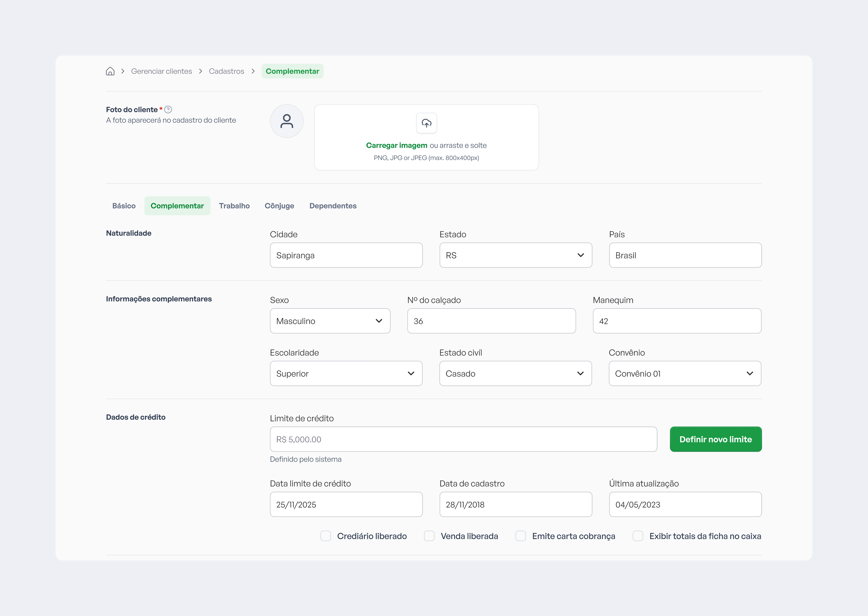Go to home via breadcrumb house icon
The width and height of the screenshot is (868, 616).
click(110, 71)
